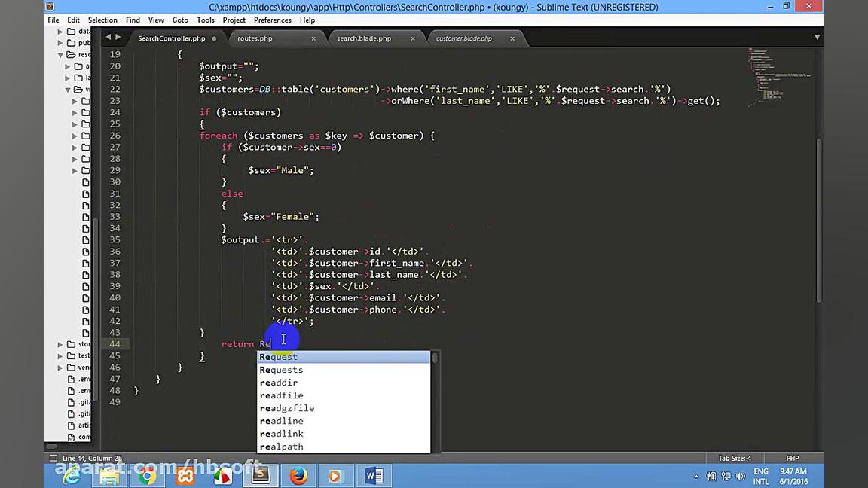
Task: Expand the data folder in the sidebar
Action: pos(60,32)
